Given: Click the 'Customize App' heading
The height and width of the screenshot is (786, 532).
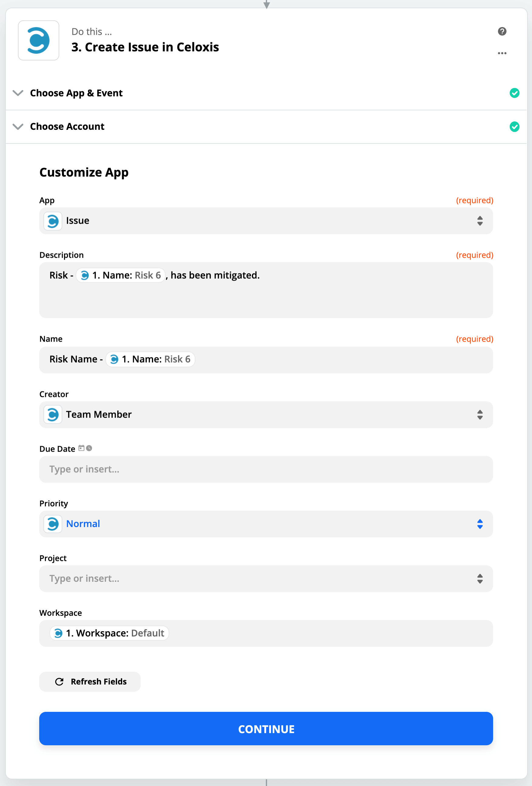Looking at the screenshot, I should 84,172.
